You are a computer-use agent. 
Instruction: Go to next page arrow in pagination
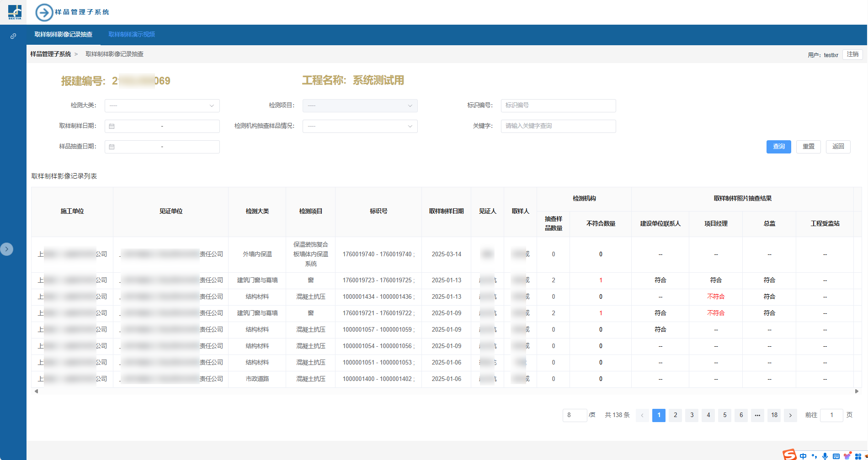pyautogui.click(x=790, y=415)
